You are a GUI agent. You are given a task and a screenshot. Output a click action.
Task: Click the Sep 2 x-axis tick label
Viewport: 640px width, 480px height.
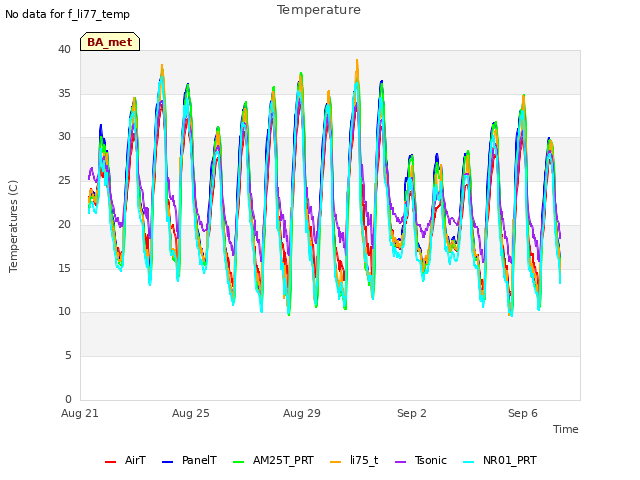412,413
